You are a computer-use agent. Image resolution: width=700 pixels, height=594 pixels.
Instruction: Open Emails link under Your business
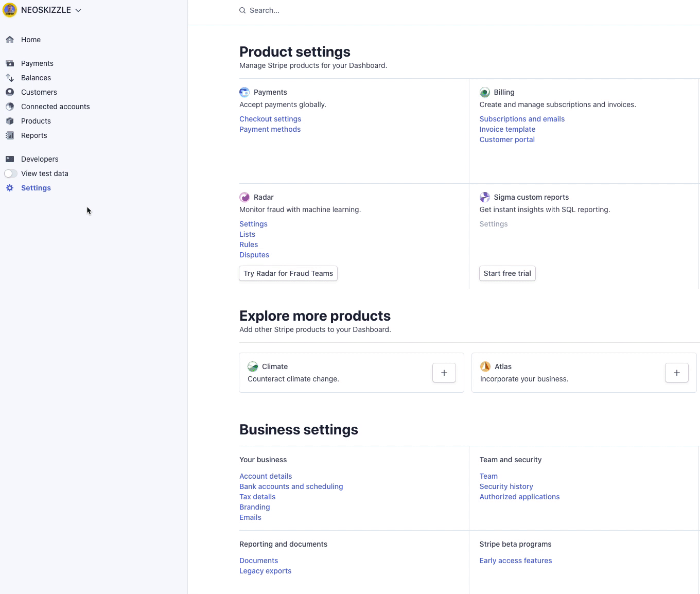pos(250,517)
